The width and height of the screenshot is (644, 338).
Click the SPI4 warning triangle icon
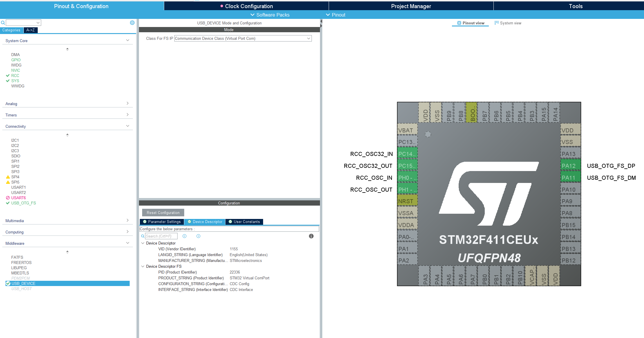[8, 177]
